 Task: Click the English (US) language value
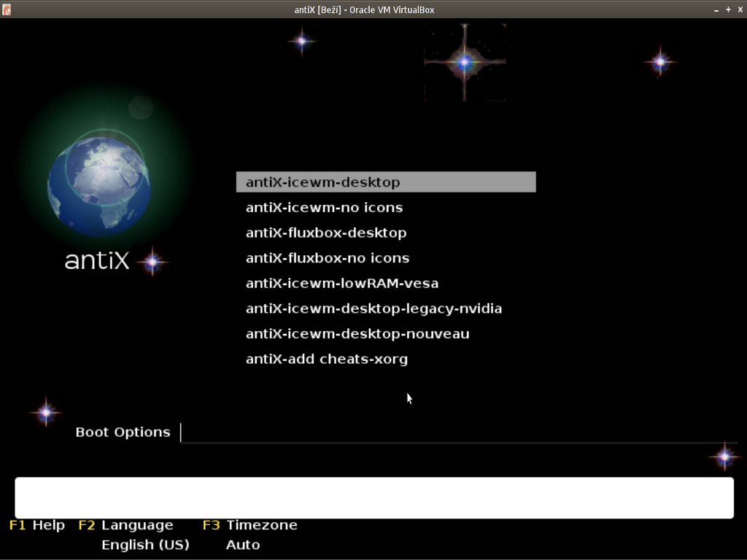point(145,544)
